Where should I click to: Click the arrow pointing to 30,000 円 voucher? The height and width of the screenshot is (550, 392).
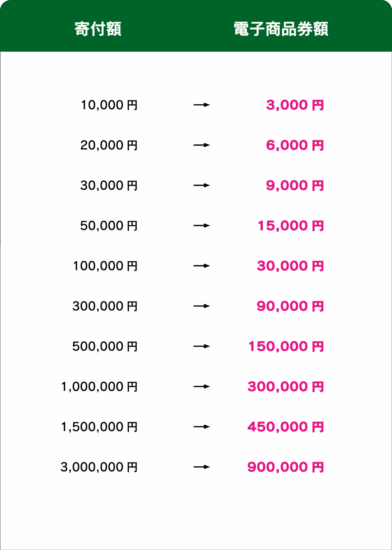(x=201, y=266)
